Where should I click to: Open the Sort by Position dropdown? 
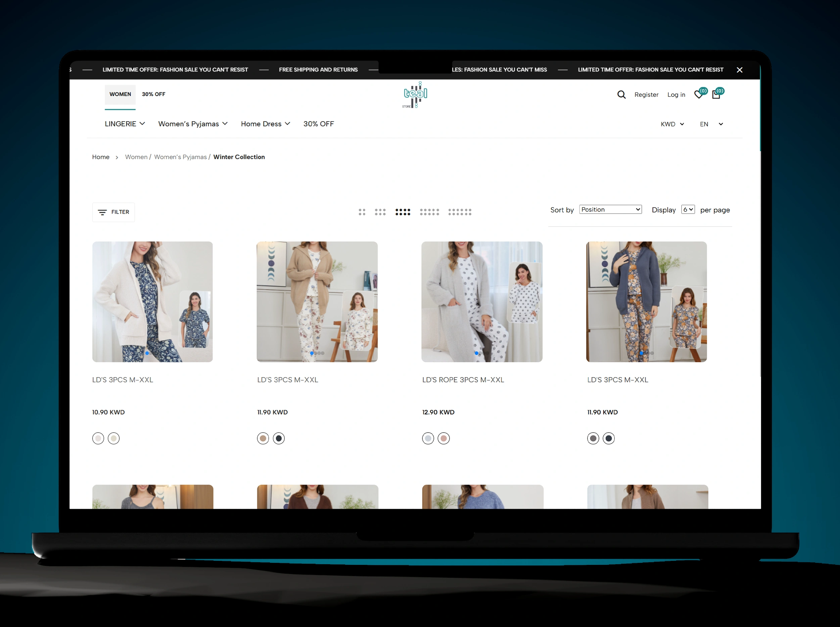[610, 209]
